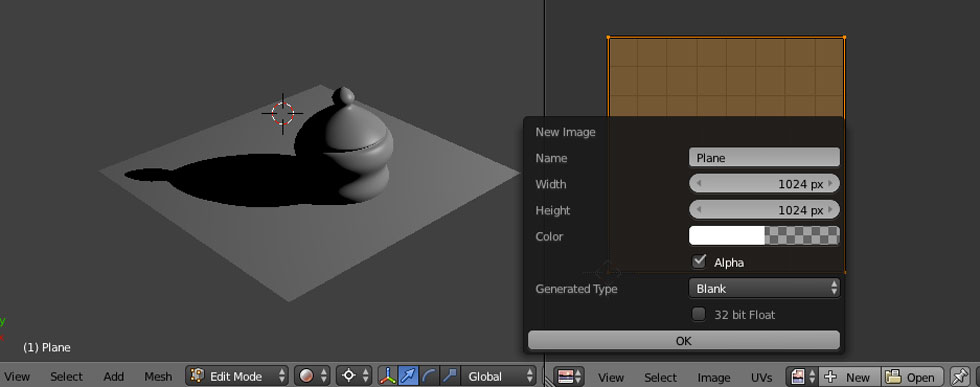The height and width of the screenshot is (387, 980).
Task: Open the Image menu
Action: pyautogui.click(x=714, y=378)
